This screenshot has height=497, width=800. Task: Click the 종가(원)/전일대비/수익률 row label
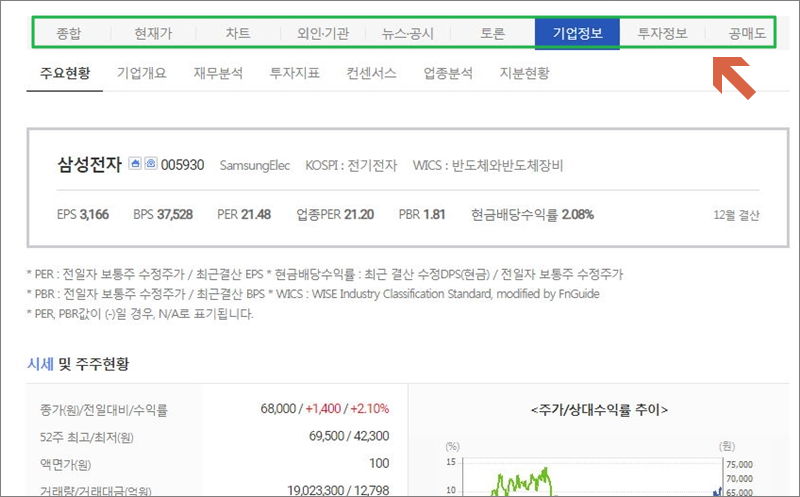coord(104,409)
